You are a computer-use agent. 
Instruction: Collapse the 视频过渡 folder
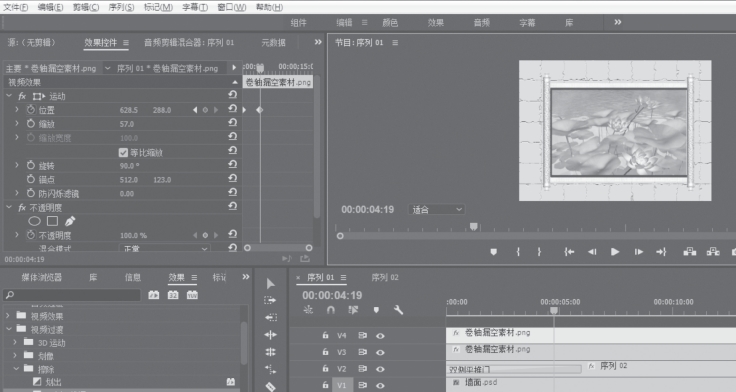point(8,329)
